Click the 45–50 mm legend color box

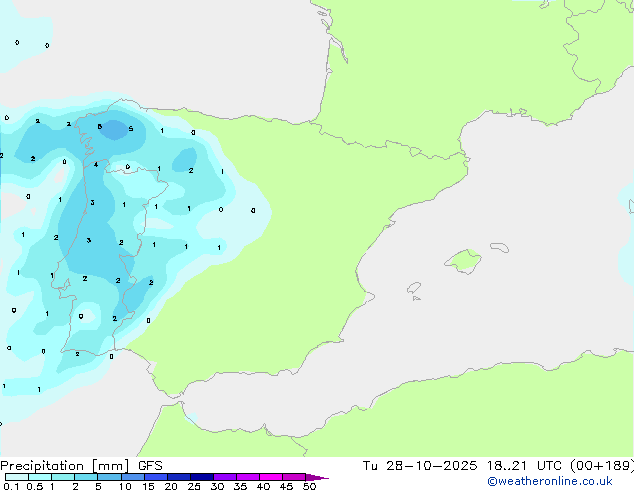point(294,477)
